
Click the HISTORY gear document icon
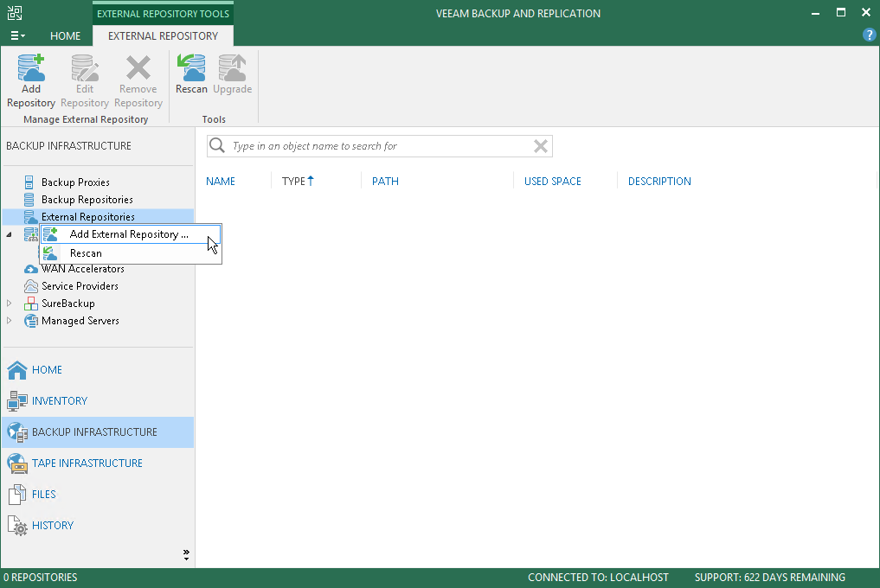coord(16,526)
